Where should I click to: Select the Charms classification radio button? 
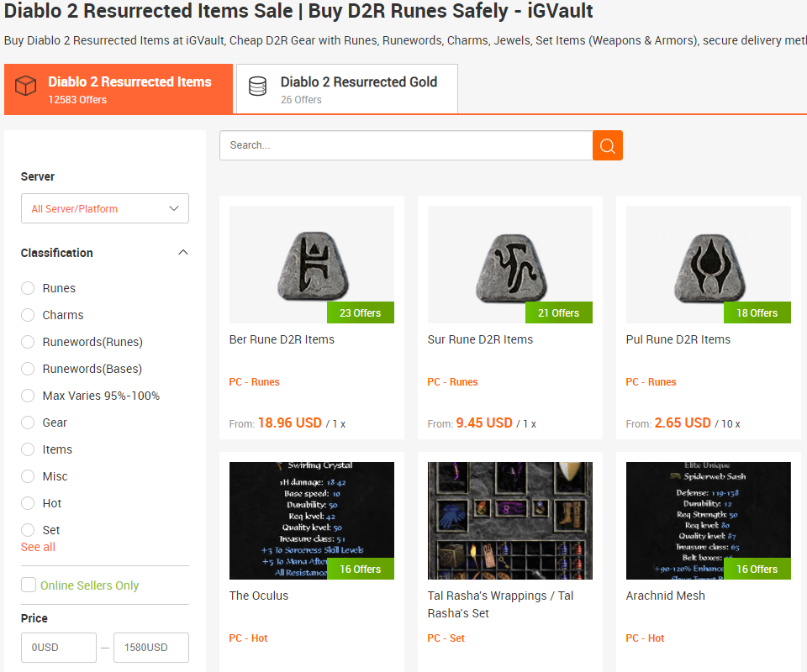28,315
